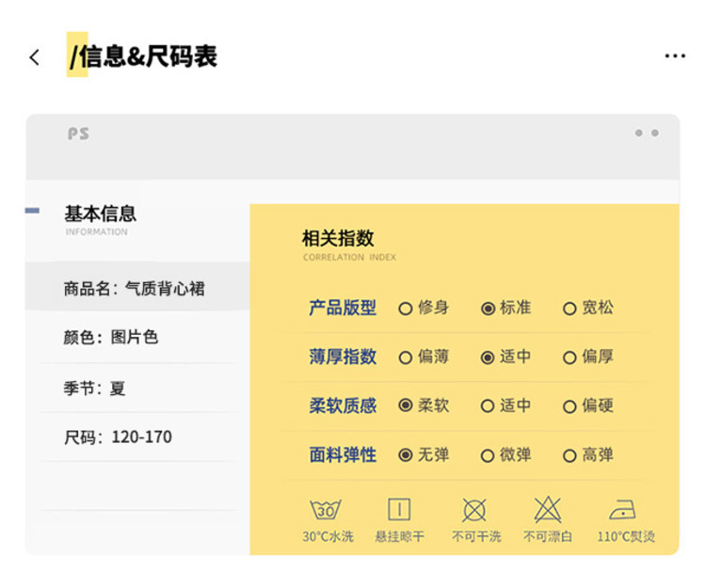Click the 尺码: 120-170 row
The width and height of the screenshot is (705, 588).
(x=137, y=437)
